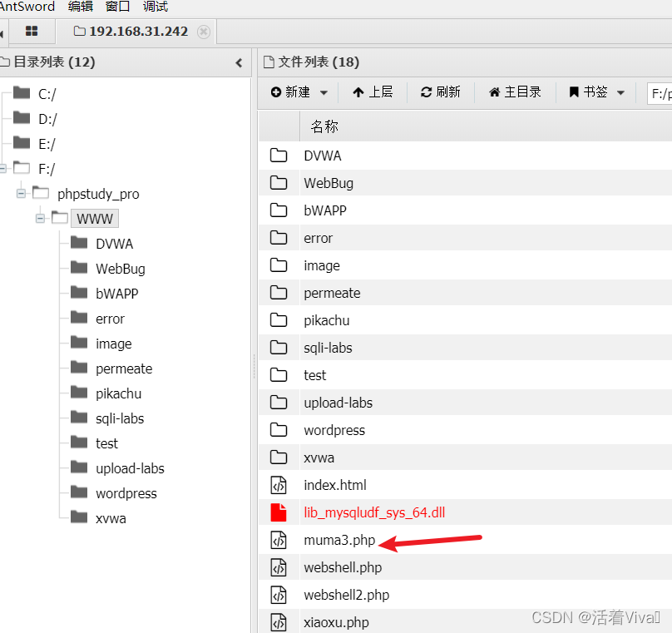Go up with the 上层 button
The image size is (672, 633).
373,92
